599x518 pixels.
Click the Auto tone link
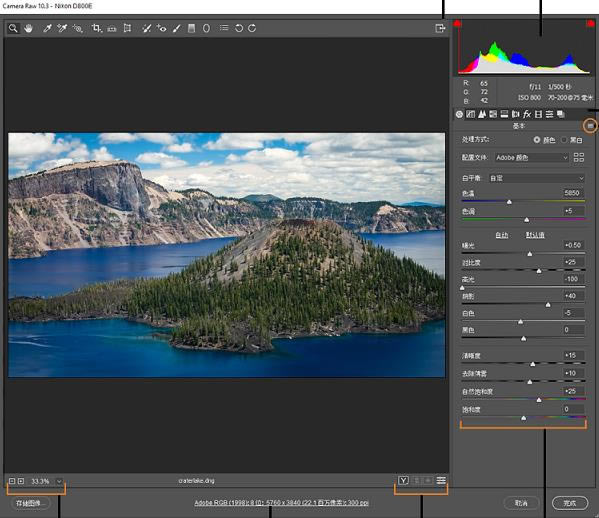pos(502,235)
